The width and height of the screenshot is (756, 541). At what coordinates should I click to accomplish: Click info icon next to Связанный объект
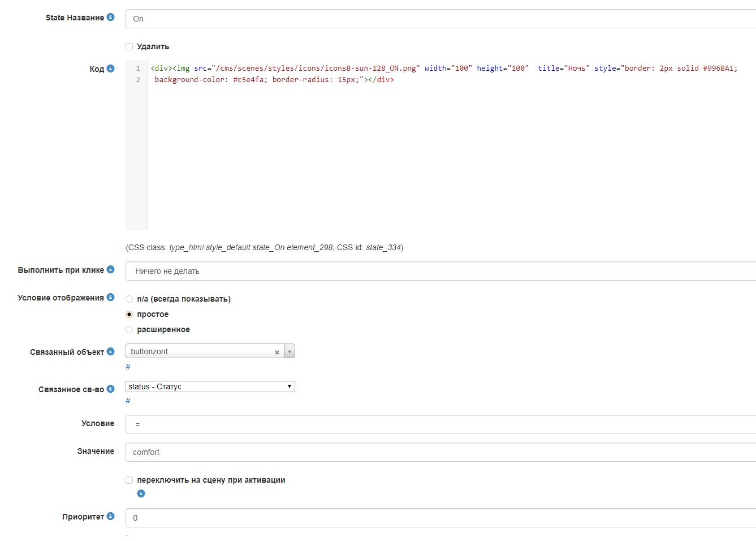click(110, 351)
